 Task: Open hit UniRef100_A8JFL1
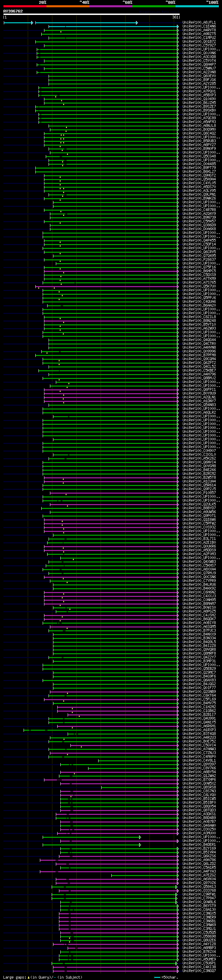point(199,23)
